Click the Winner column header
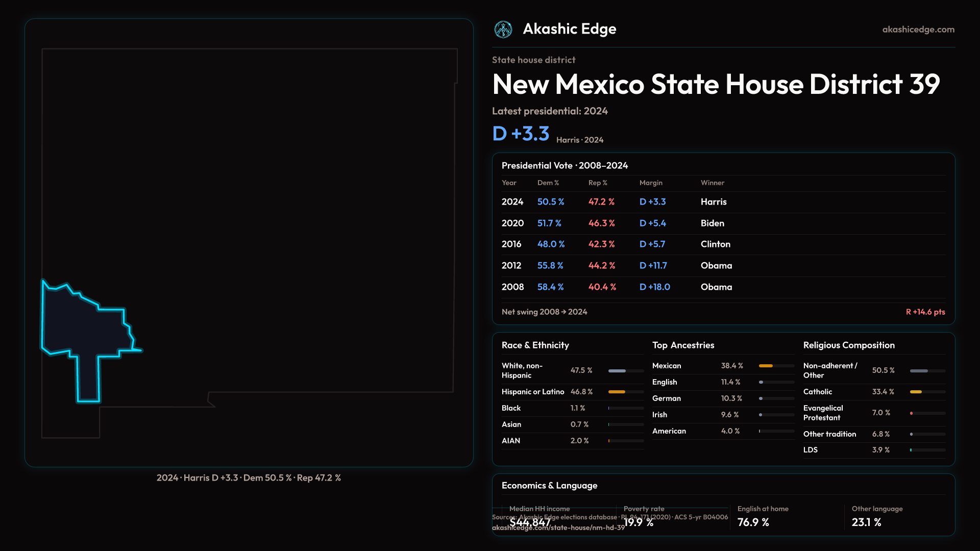Viewport: 980px width, 551px height. (712, 183)
